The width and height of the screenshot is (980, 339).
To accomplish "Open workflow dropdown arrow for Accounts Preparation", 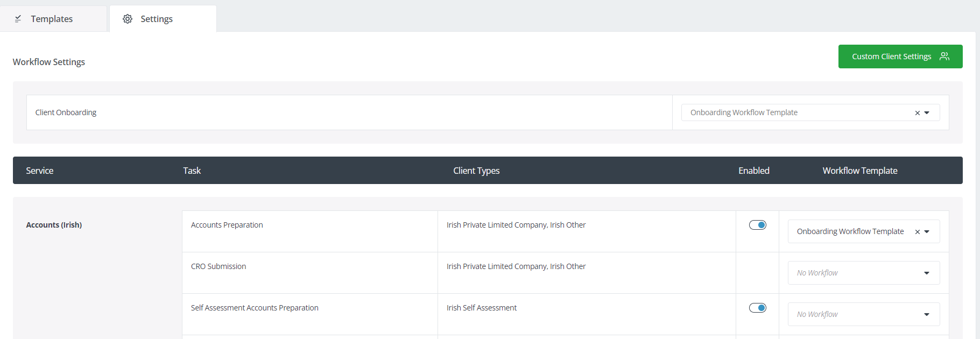I will 927,232.
